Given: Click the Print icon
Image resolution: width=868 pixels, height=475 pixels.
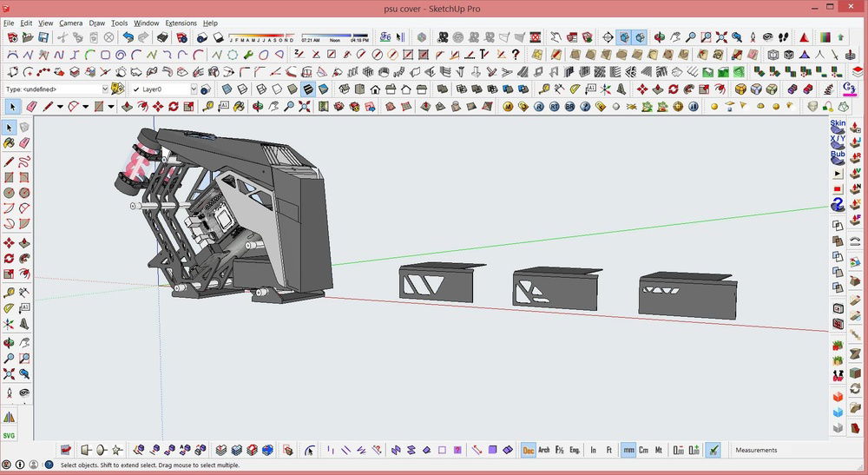Looking at the screenshot, I should click(x=161, y=38).
